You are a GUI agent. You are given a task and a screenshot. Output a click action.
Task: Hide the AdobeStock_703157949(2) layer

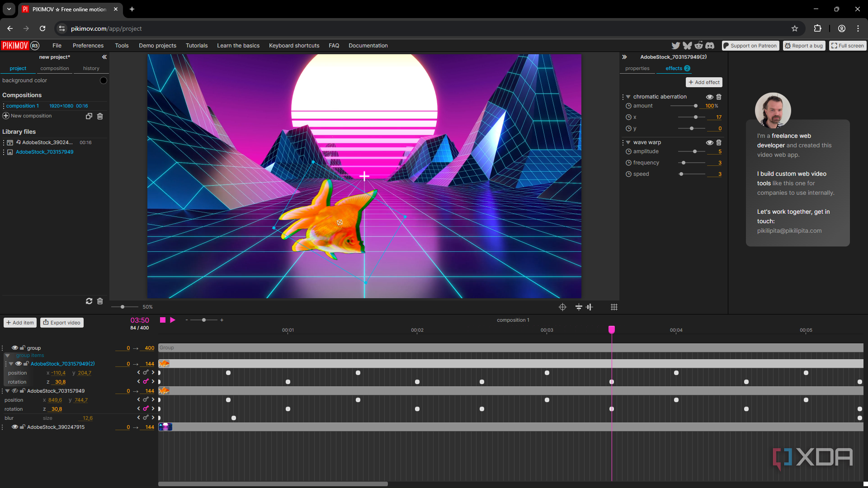[x=19, y=364]
